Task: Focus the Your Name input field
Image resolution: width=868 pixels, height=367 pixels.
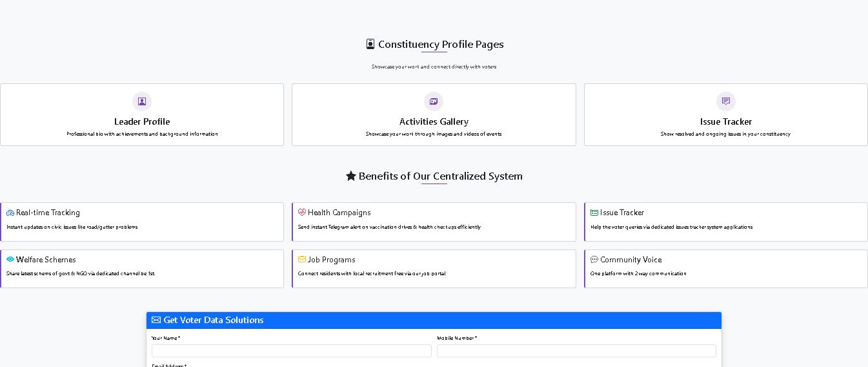Action: pos(292,351)
